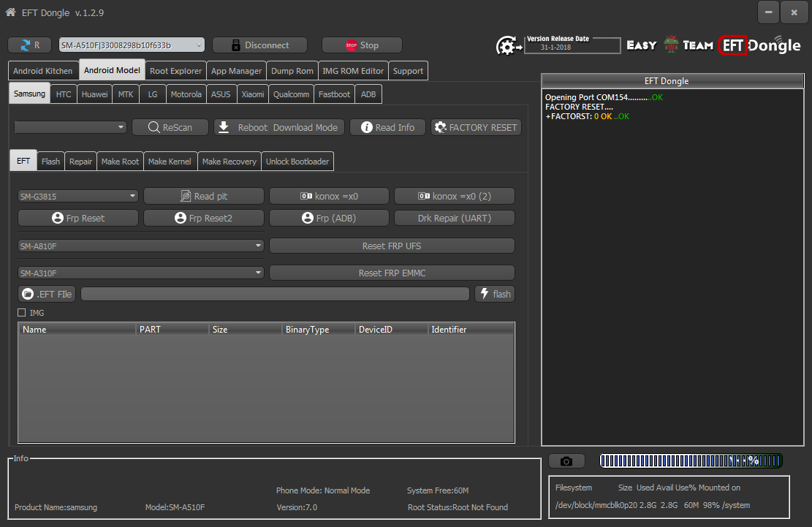The width and height of the screenshot is (812, 527).
Task: Take screenshot with camera icon button
Action: pyautogui.click(x=566, y=460)
